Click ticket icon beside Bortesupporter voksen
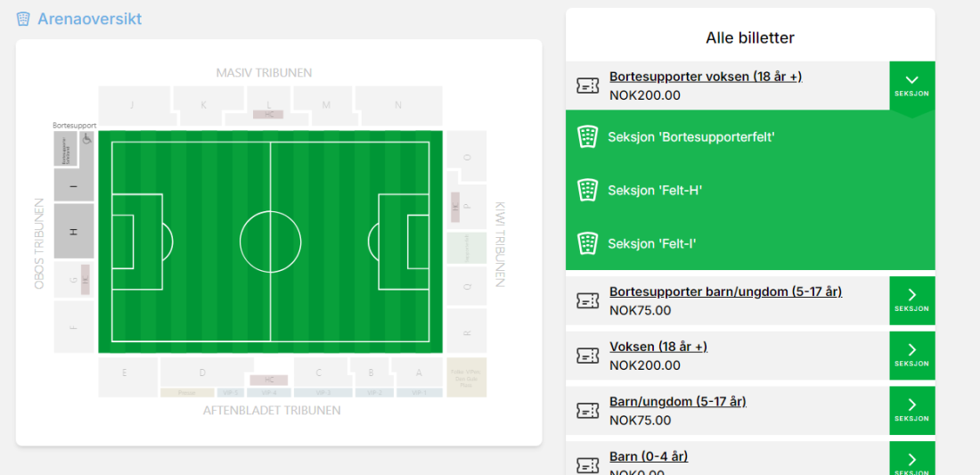980x475 pixels. click(587, 86)
